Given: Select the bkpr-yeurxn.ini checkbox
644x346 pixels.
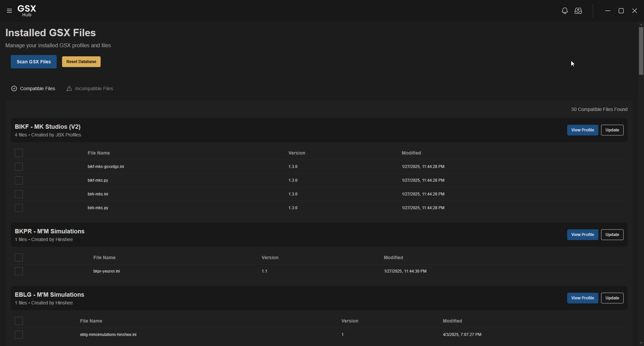Looking at the screenshot, I should [x=19, y=271].
